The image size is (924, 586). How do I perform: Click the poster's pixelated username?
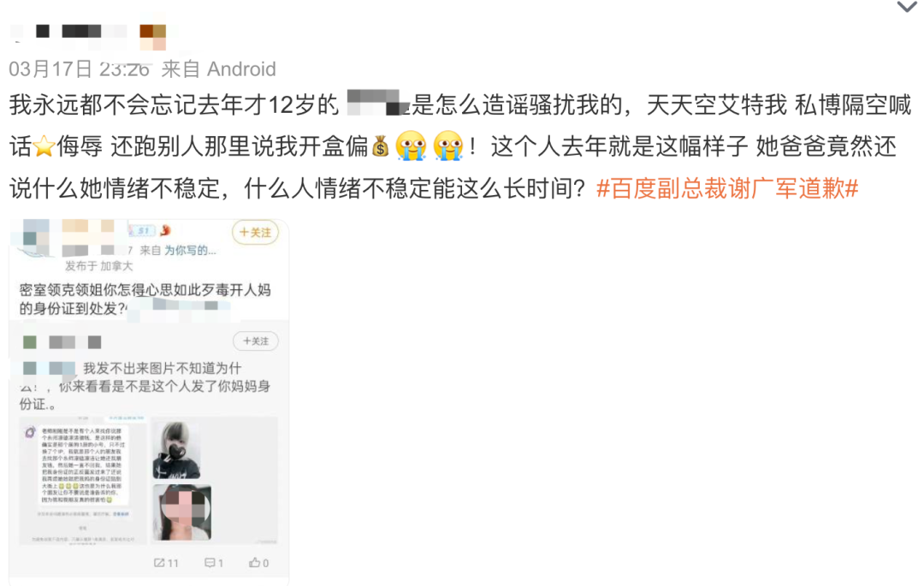click(69, 31)
